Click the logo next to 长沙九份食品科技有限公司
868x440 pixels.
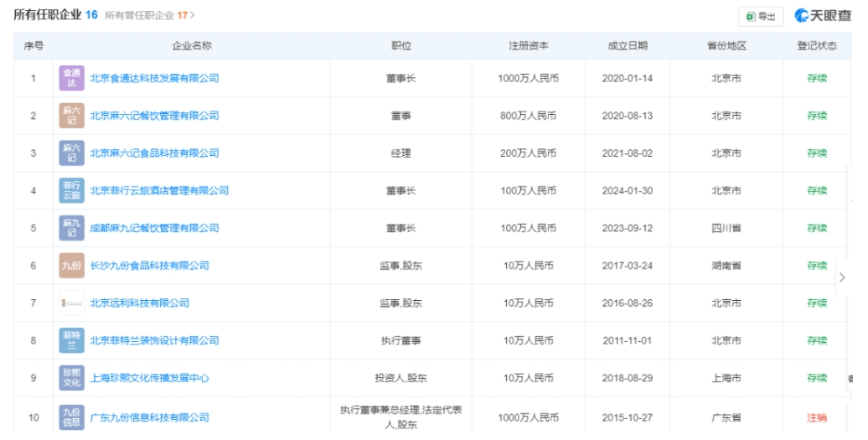pyautogui.click(x=71, y=266)
